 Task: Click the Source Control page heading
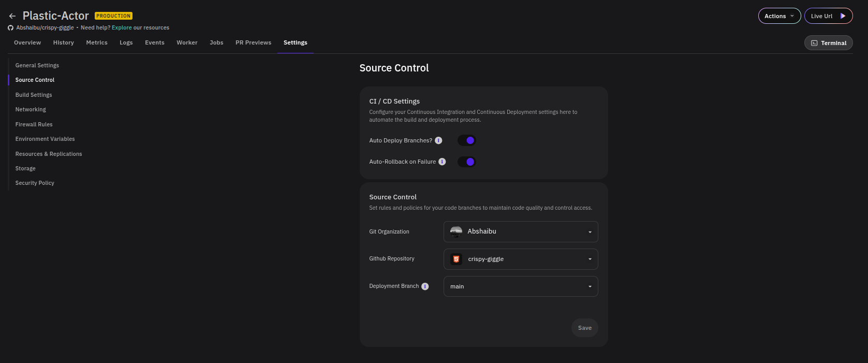click(x=394, y=68)
